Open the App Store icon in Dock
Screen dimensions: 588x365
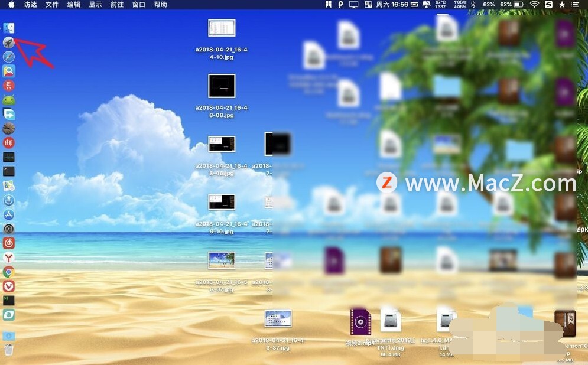click(9, 214)
